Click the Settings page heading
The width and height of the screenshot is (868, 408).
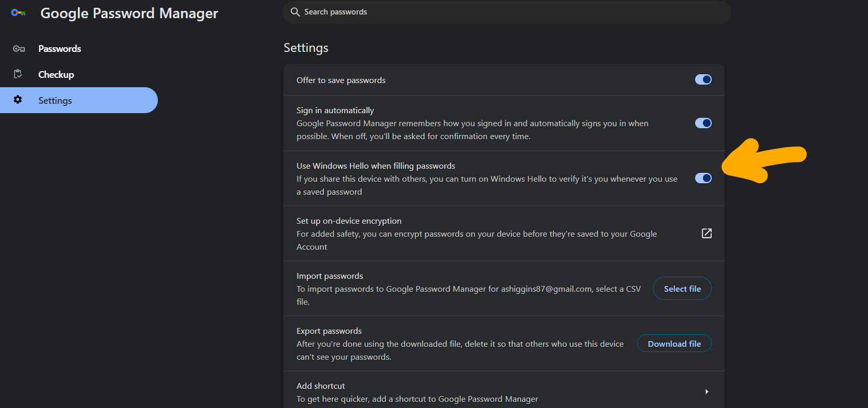[306, 48]
